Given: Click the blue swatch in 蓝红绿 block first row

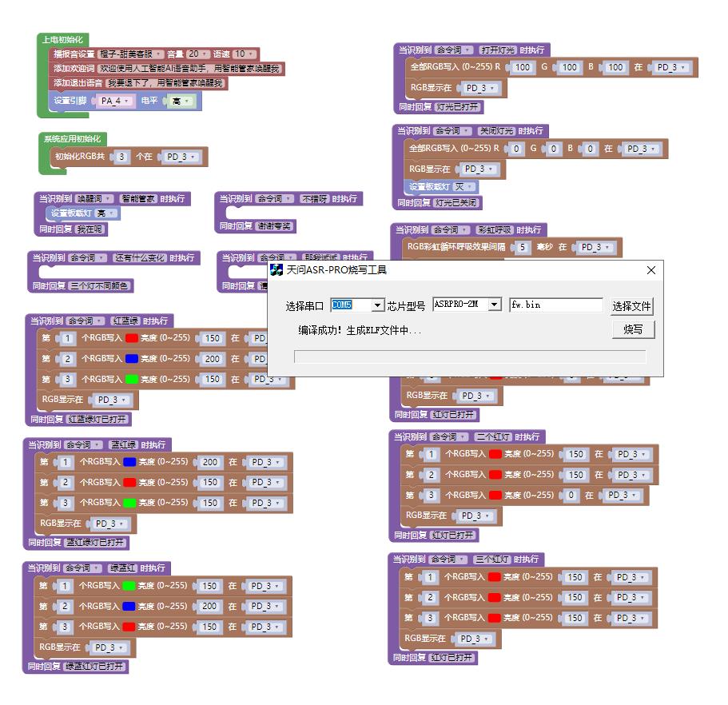Looking at the screenshot, I should point(129,462).
